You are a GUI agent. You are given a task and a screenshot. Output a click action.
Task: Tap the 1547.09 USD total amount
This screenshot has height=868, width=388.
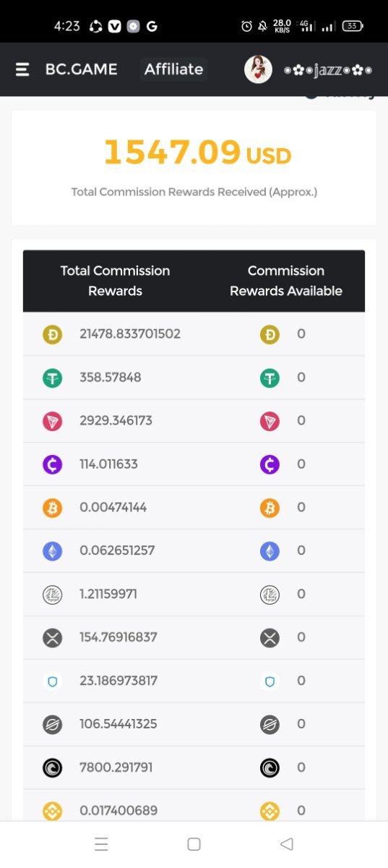click(x=197, y=153)
